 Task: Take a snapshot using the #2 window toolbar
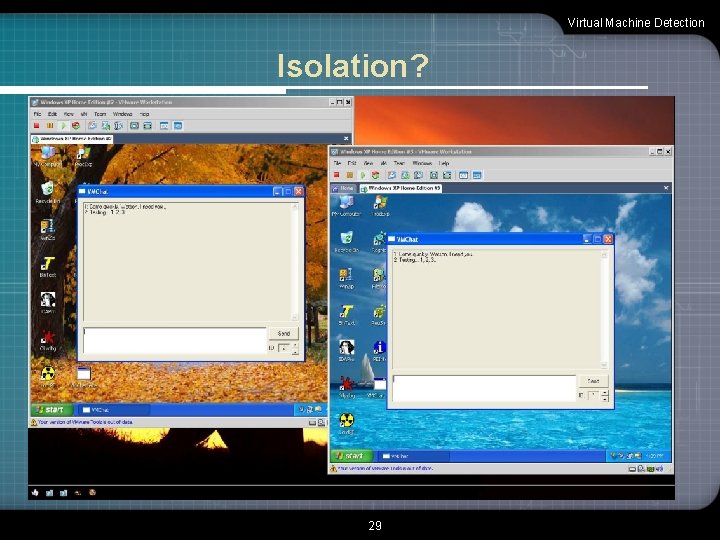point(92,126)
